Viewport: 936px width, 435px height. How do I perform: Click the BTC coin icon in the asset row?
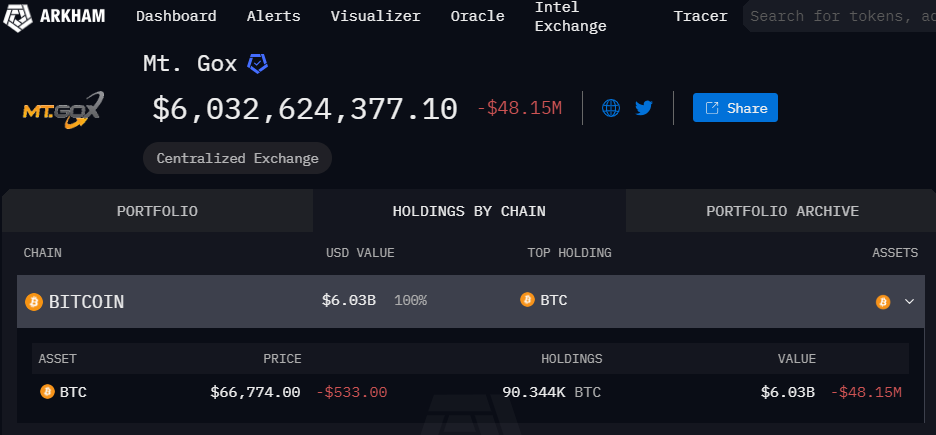tap(47, 391)
